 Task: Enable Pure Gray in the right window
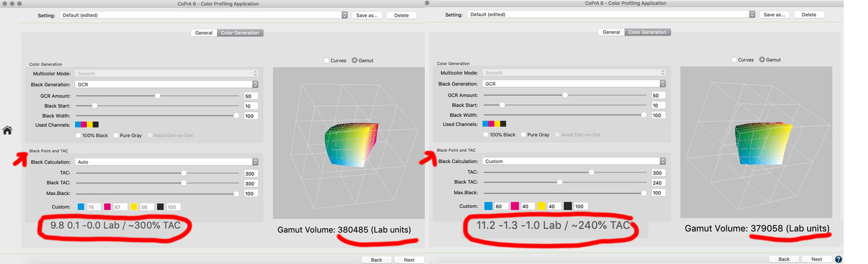pyautogui.click(x=524, y=135)
